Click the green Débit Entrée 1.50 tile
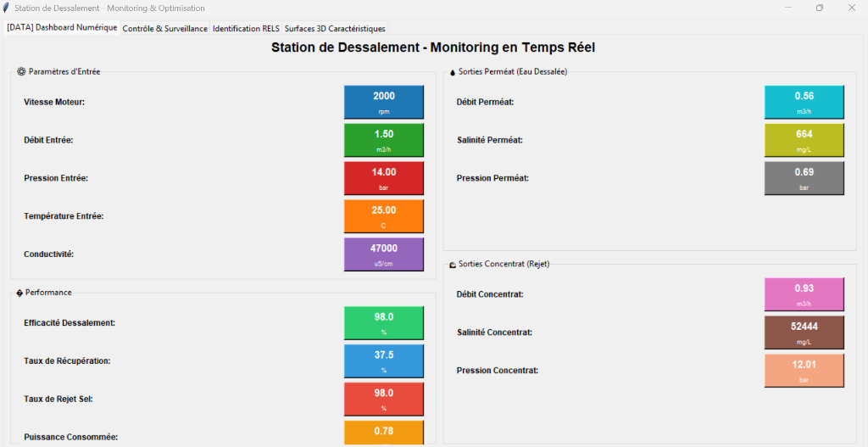 (384, 140)
